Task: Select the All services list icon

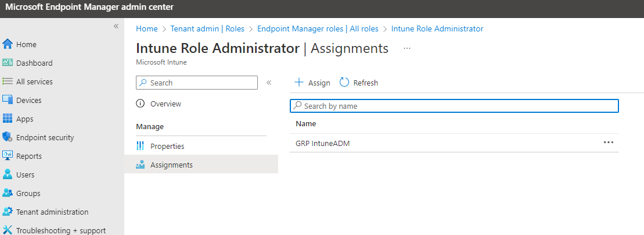Action: tap(8, 81)
